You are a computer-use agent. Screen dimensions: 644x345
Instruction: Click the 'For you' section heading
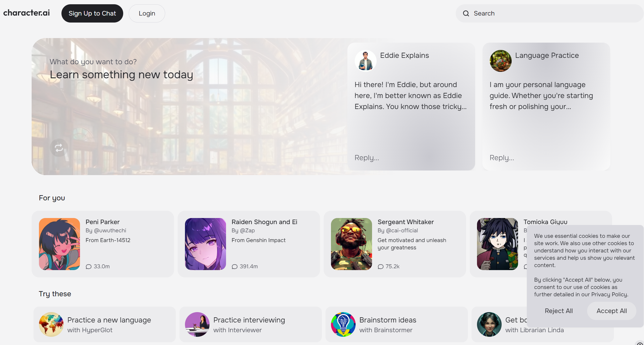pyautogui.click(x=52, y=198)
